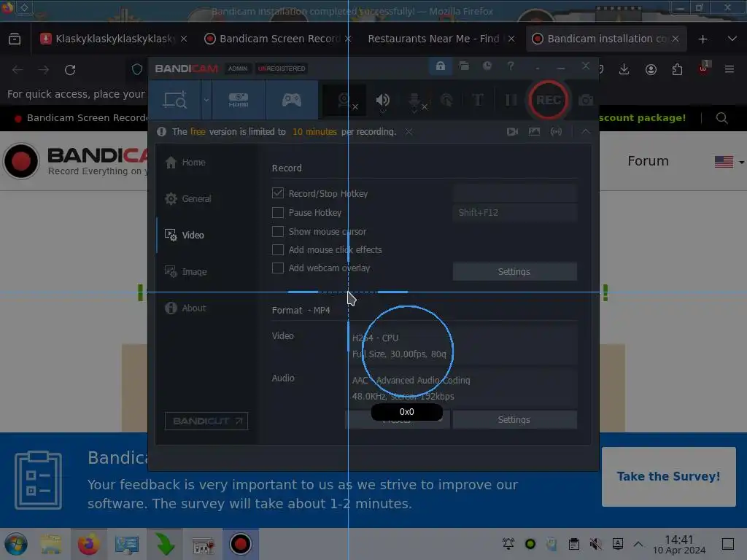Viewport: 747px width, 560px height.
Task: Open General settings in sidebar
Action: [187, 198]
